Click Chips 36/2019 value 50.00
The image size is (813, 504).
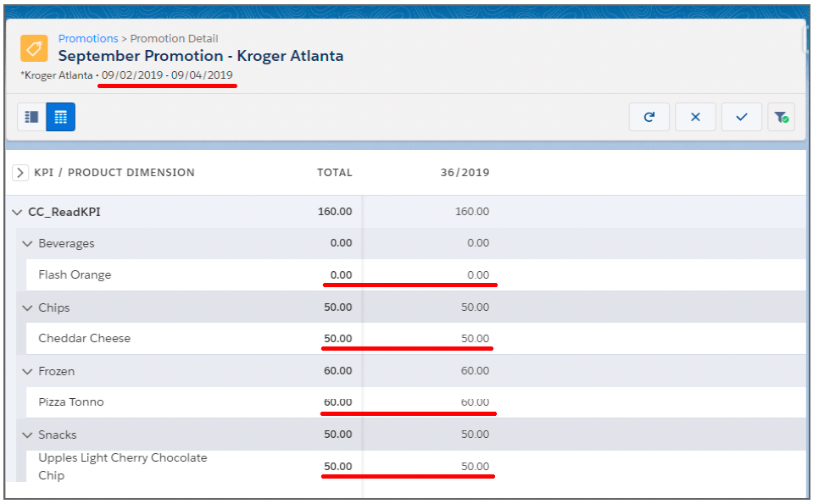[475, 307]
